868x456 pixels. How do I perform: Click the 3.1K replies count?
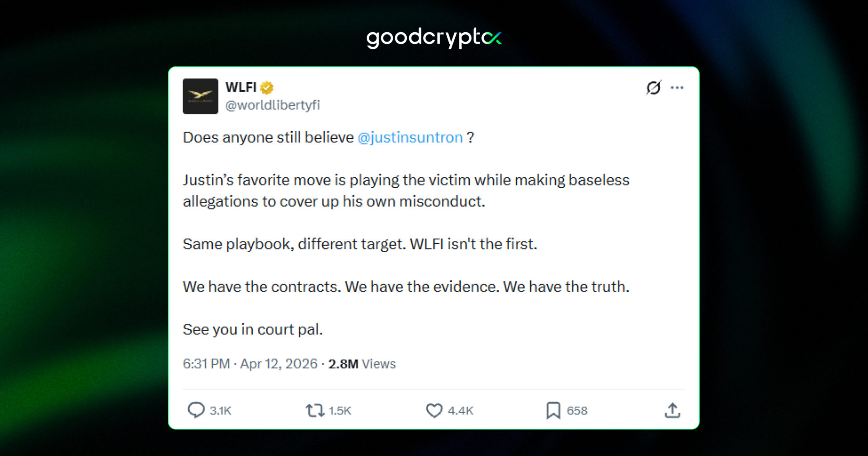(221, 411)
